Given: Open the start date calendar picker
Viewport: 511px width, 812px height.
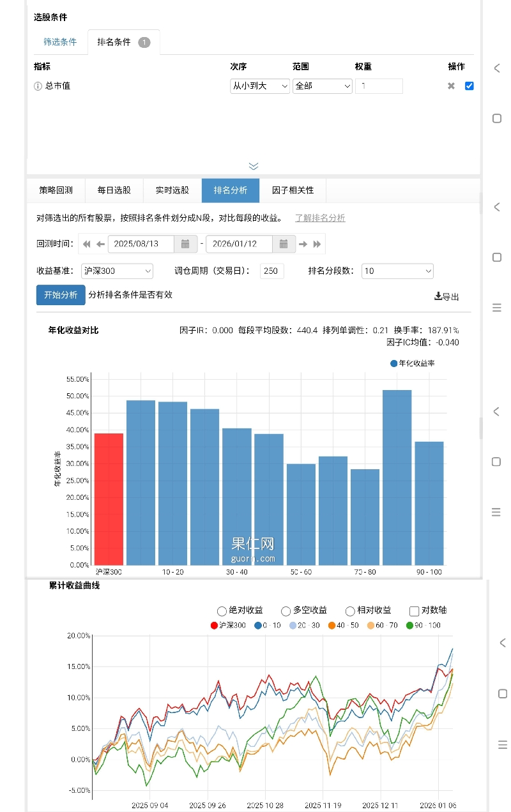Looking at the screenshot, I should [185, 244].
